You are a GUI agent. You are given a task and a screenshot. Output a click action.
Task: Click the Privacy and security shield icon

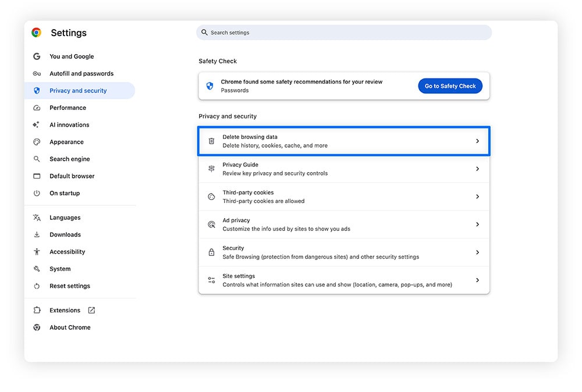(x=37, y=90)
